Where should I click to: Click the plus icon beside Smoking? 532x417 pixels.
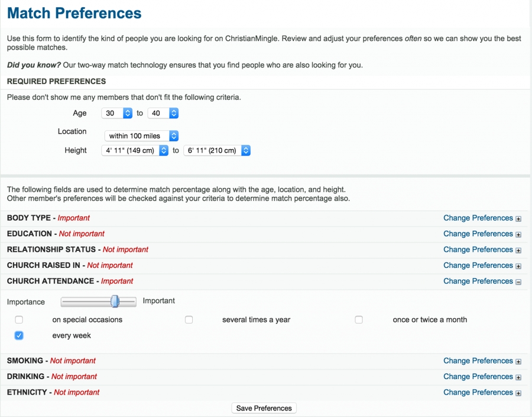click(x=518, y=361)
